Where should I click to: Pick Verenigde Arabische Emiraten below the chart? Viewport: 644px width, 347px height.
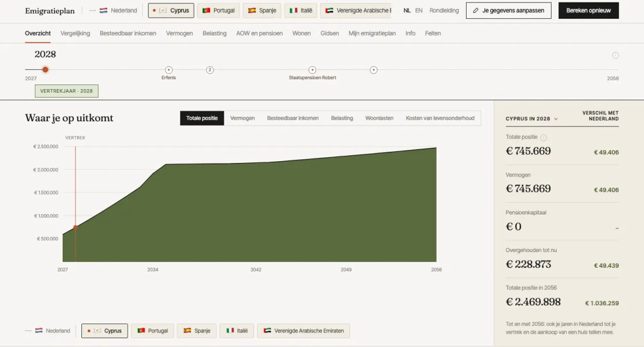303,331
